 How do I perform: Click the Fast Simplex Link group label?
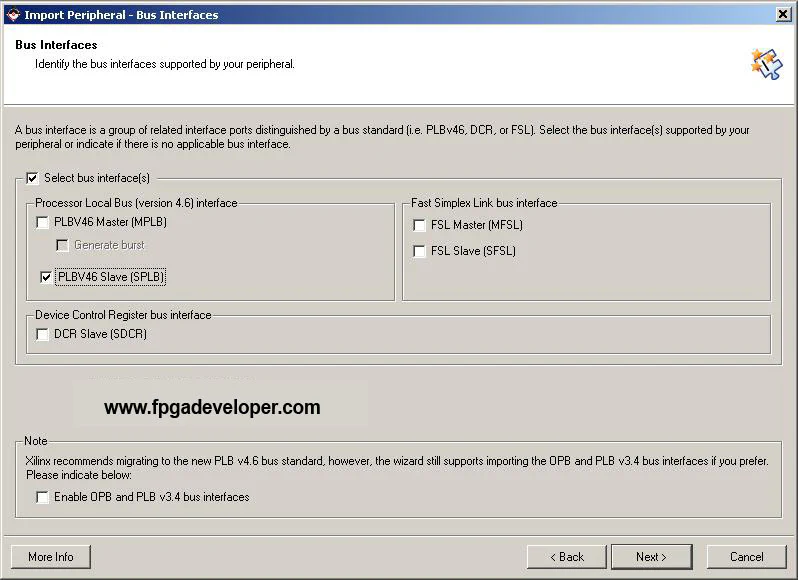484,203
